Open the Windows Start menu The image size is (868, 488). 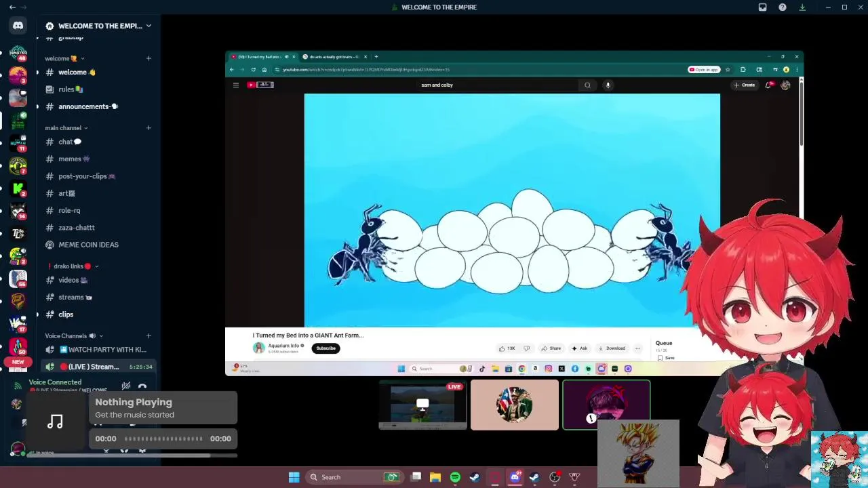coord(294,477)
